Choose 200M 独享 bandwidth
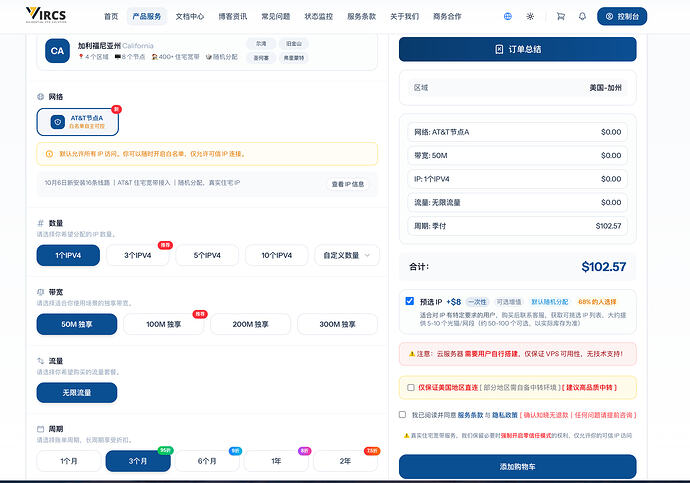The width and height of the screenshot is (690, 483). click(x=250, y=324)
